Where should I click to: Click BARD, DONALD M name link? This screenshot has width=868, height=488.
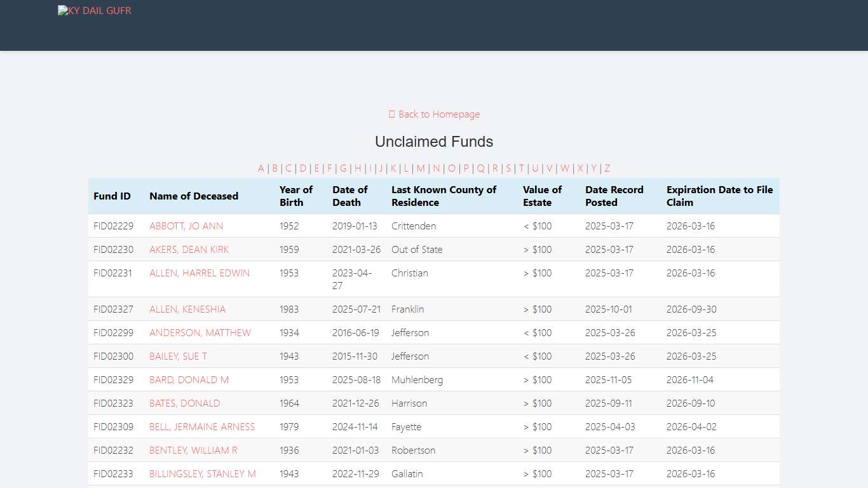(189, 380)
